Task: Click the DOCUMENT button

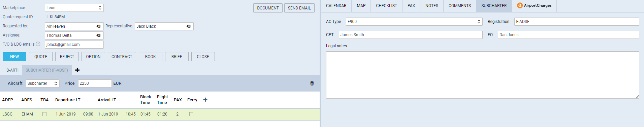Action: point(268,8)
